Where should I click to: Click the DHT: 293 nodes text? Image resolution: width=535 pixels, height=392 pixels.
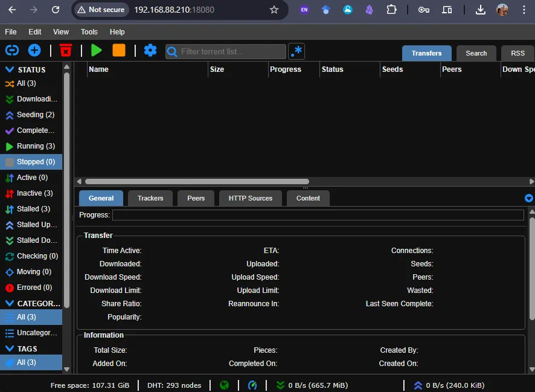[174, 385]
